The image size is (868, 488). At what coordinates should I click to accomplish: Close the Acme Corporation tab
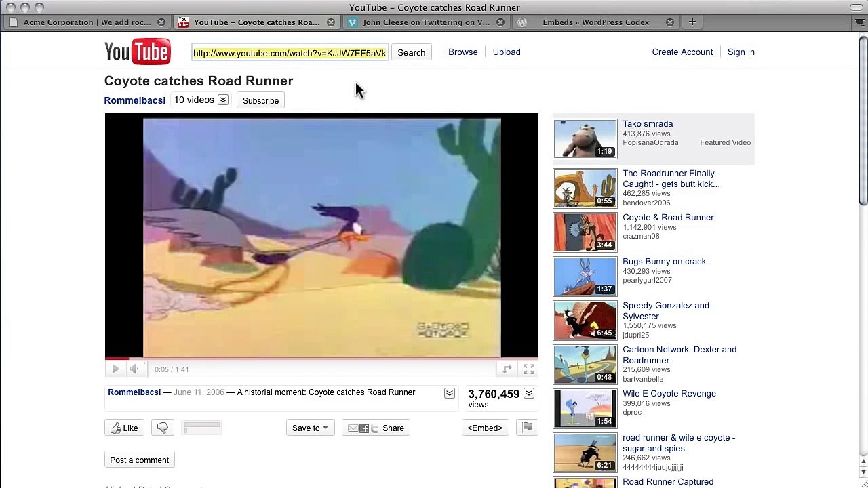tap(161, 22)
